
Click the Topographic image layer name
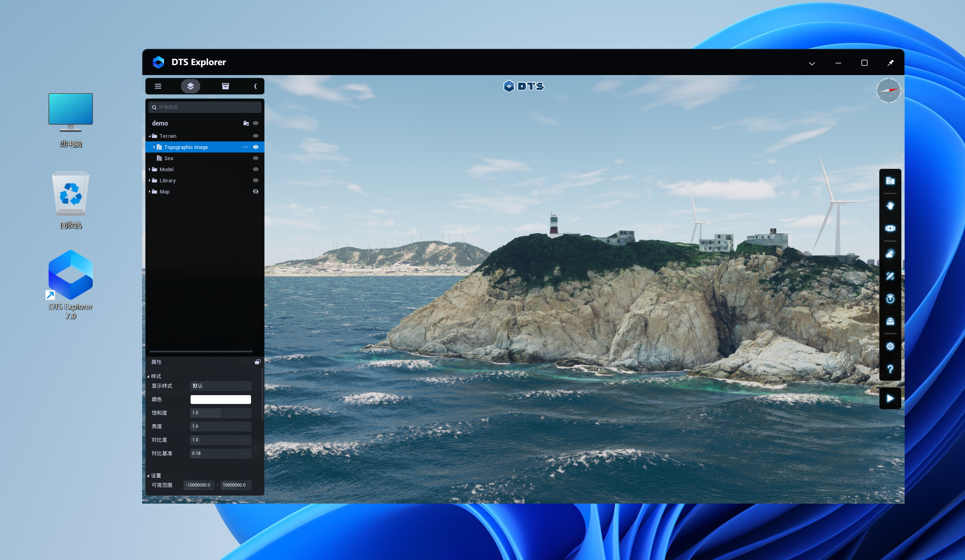click(186, 147)
